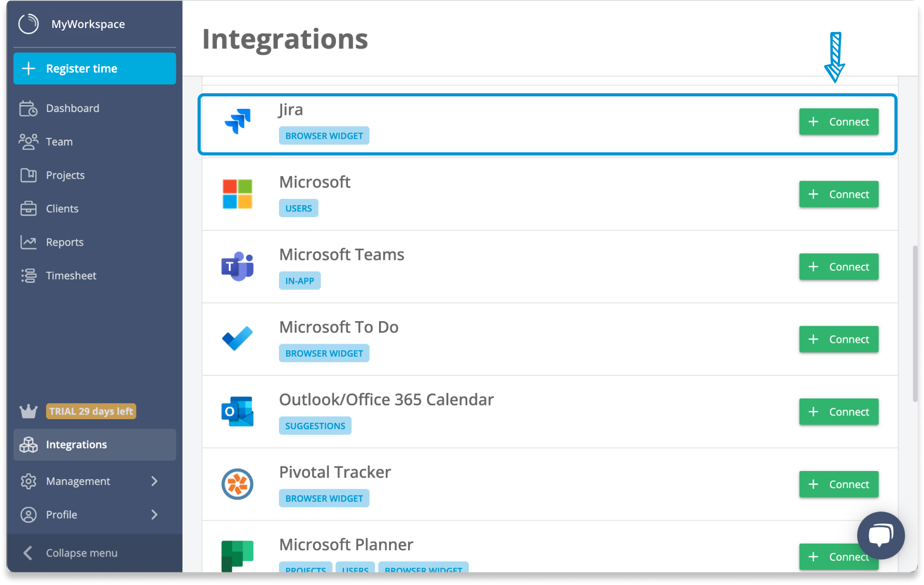The height and width of the screenshot is (585, 924).
Task: Click the TRIAL 29 days left badge
Action: click(91, 411)
